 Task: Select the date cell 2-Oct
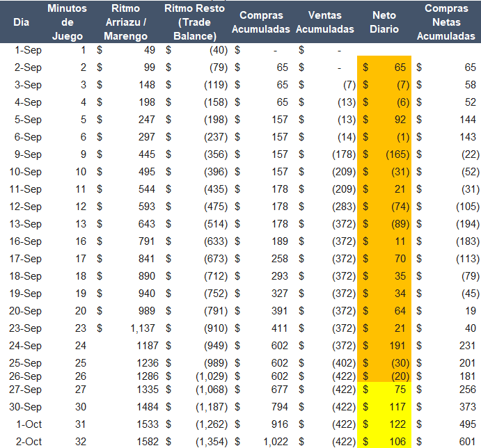[29, 442]
